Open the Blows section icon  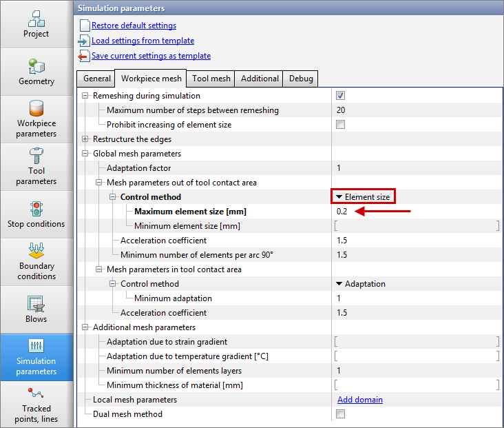click(x=36, y=303)
